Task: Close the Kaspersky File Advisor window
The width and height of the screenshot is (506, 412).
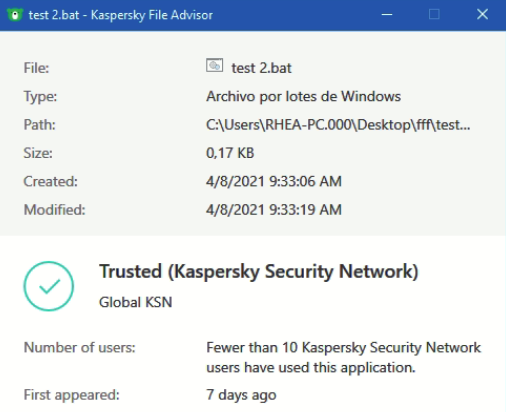Action: (482, 15)
